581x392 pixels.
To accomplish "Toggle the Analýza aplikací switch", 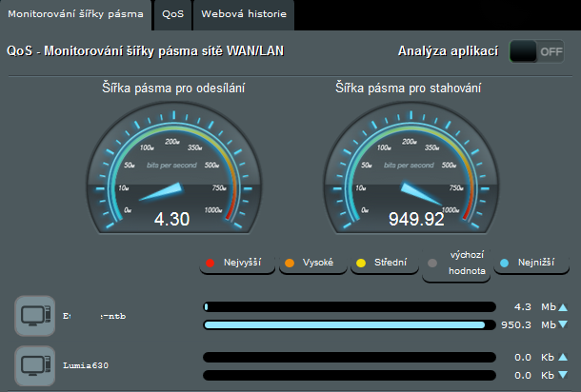I will pos(537,51).
